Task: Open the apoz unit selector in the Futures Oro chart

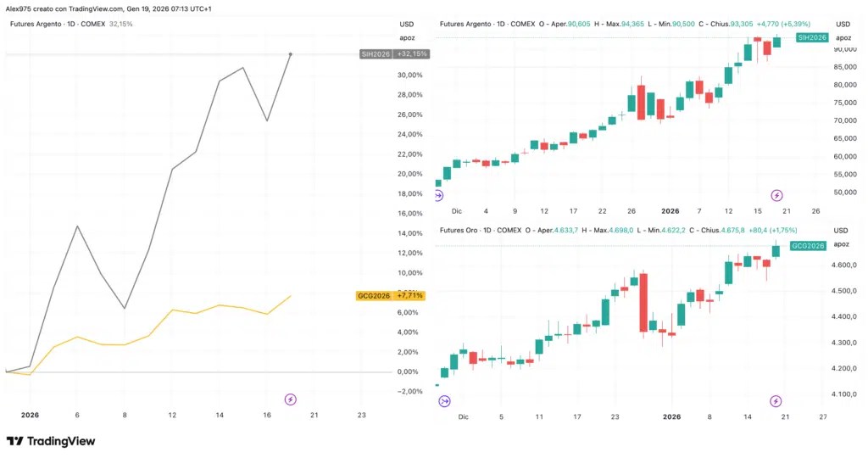Action: [x=842, y=244]
